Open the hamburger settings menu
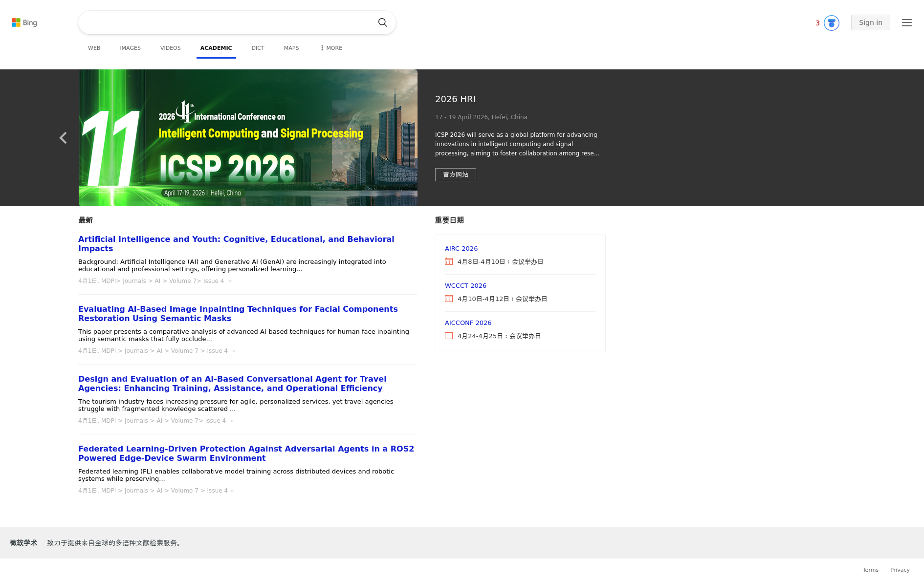This screenshot has width=924, height=582. tap(906, 22)
